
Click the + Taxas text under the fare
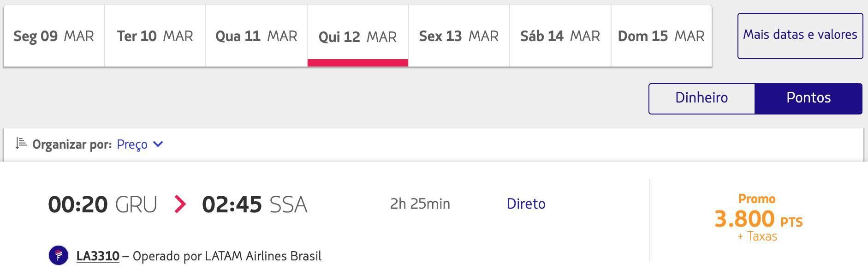pyautogui.click(x=757, y=236)
